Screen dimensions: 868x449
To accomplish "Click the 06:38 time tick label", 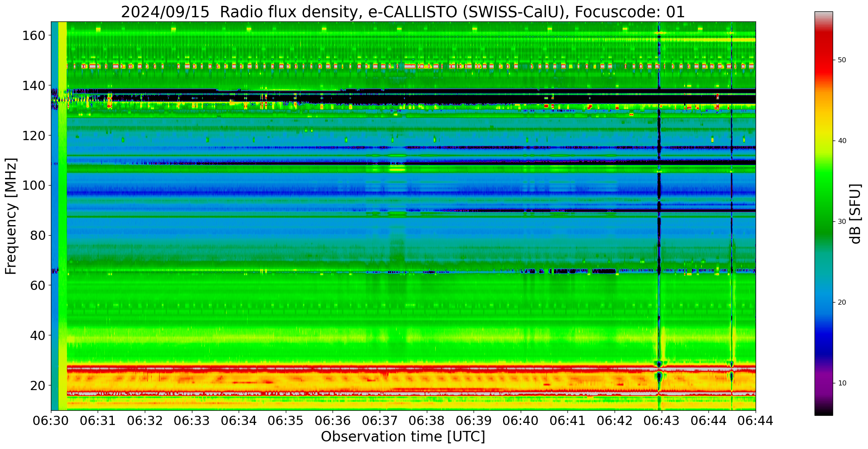I will click(427, 420).
